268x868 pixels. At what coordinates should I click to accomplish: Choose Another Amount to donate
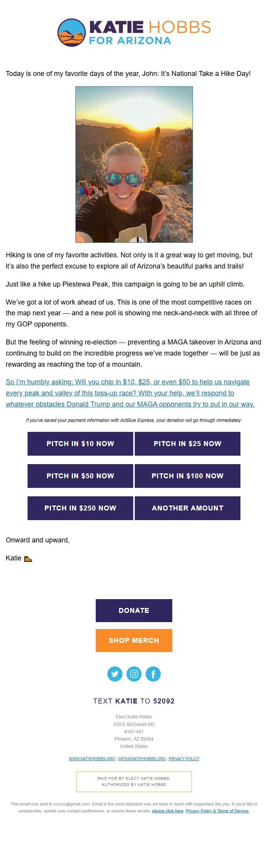click(x=187, y=508)
